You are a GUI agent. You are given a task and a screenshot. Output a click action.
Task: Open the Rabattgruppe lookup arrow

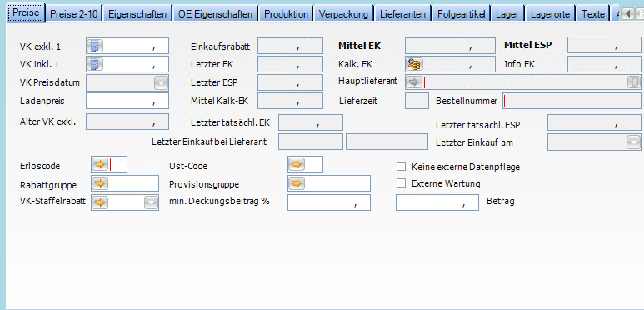click(x=99, y=183)
